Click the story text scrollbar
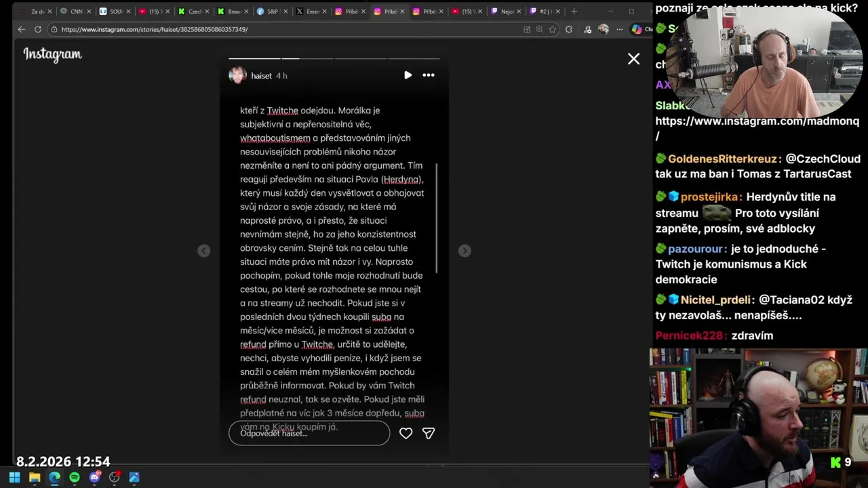868x488 pixels. (x=437, y=218)
